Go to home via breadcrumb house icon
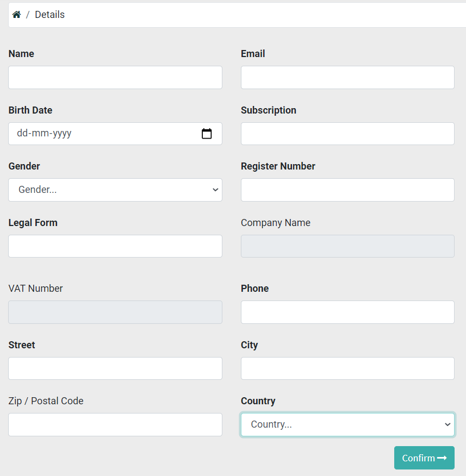 point(16,14)
